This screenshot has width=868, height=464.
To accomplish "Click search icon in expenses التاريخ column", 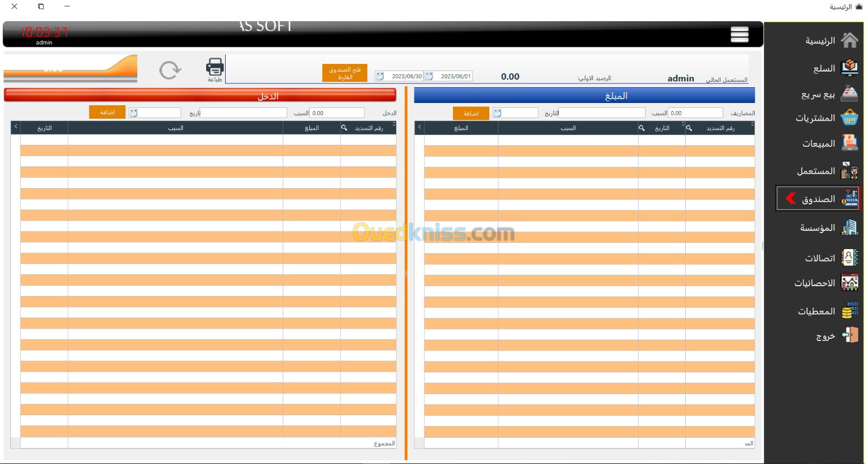I will tap(642, 128).
